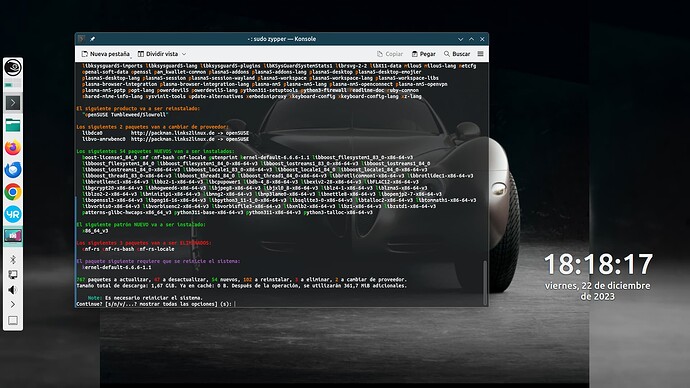Screen dimensions: 690x388
Task: Launch Thunderbird mail from the dock
Action: [x=13, y=169]
